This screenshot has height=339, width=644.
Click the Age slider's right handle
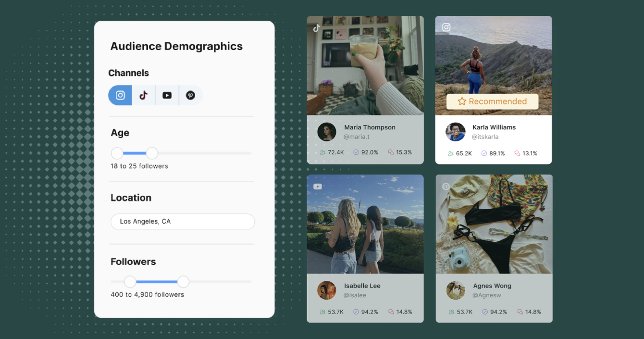point(152,153)
